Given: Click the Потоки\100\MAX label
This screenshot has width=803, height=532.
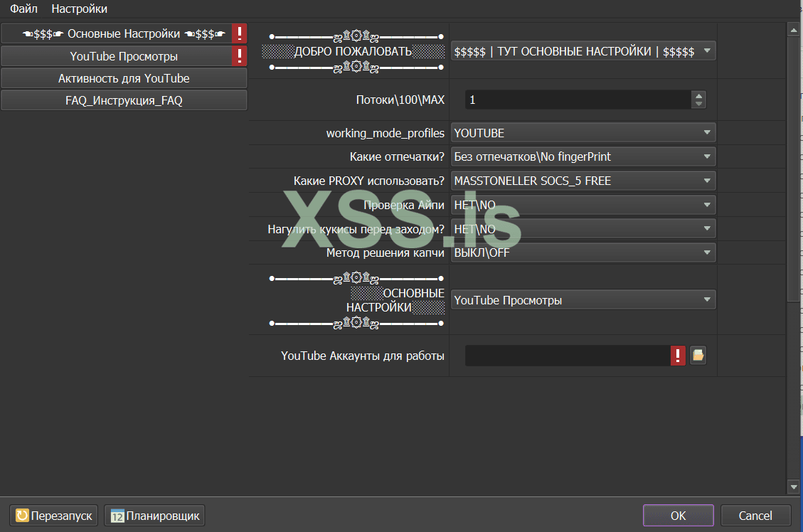Looking at the screenshot, I should 400,100.
